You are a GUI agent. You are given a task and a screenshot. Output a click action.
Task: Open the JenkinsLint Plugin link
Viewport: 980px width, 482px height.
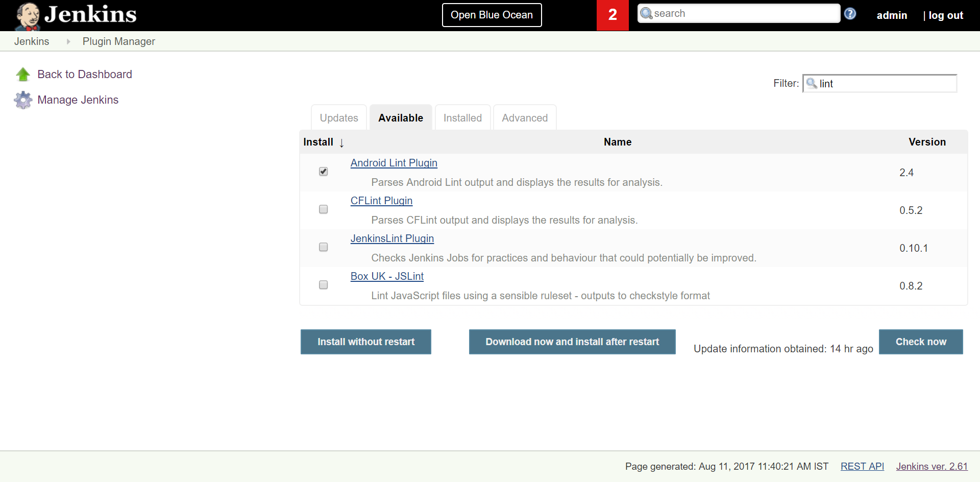pyautogui.click(x=392, y=238)
